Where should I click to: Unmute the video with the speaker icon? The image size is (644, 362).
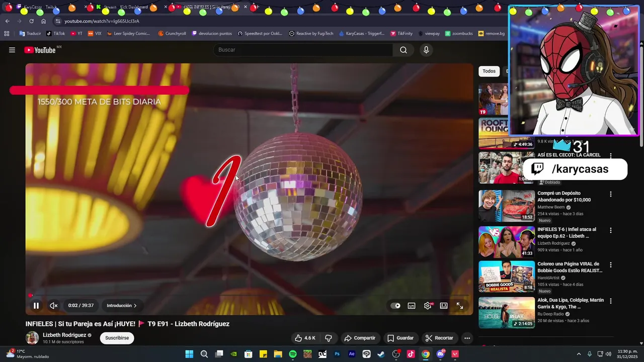click(53, 306)
